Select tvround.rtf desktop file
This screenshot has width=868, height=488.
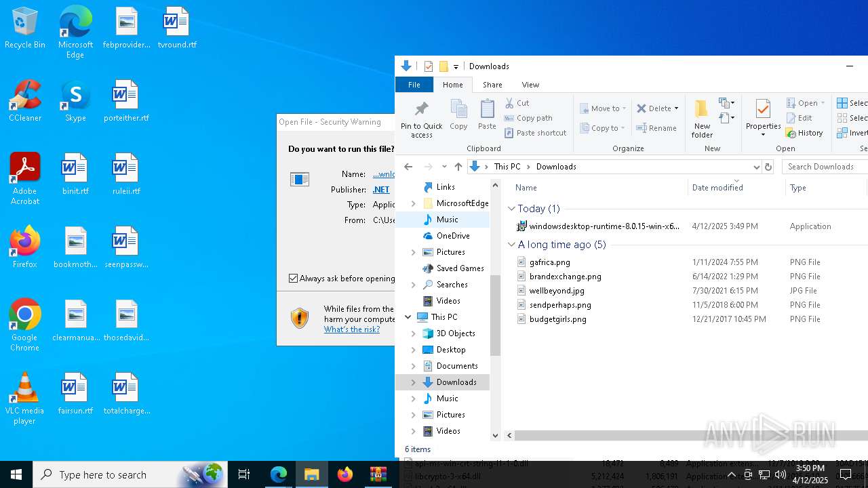(176, 28)
